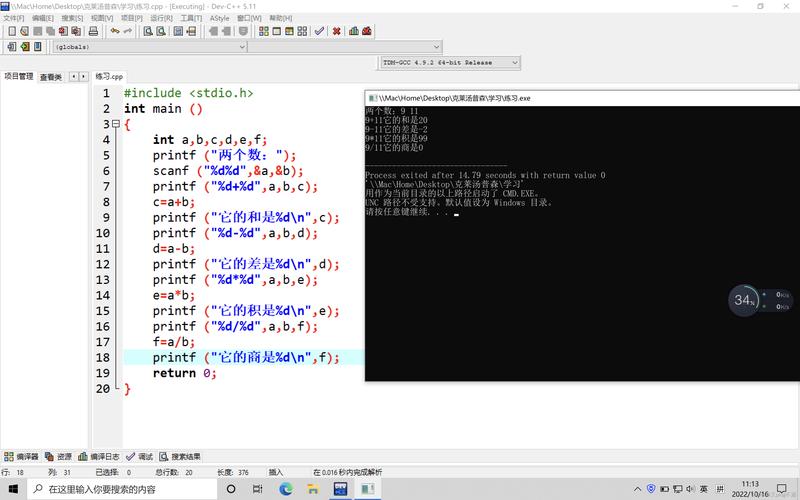The height and width of the screenshot is (500, 800).
Task: Open the 工具[T] menu
Action: coord(190,18)
